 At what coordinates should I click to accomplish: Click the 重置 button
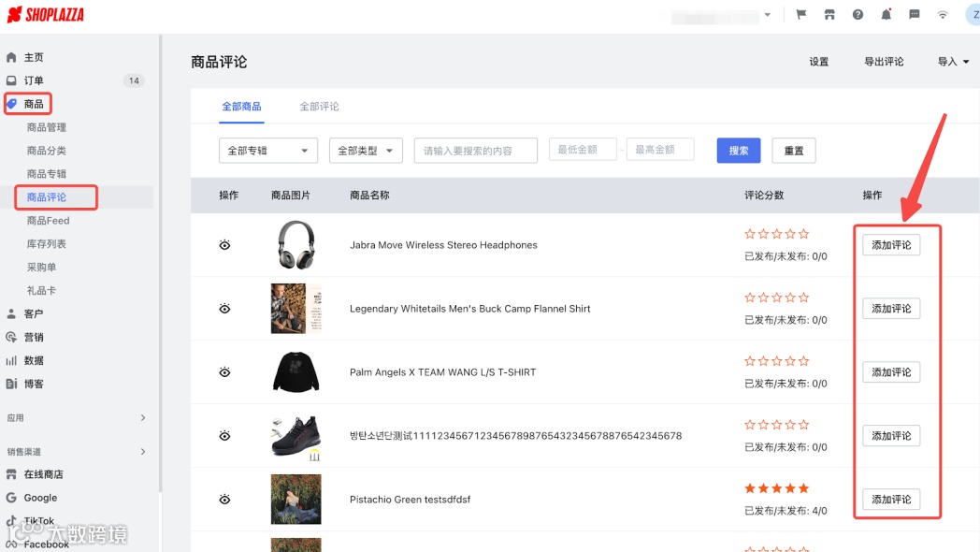[x=794, y=151]
